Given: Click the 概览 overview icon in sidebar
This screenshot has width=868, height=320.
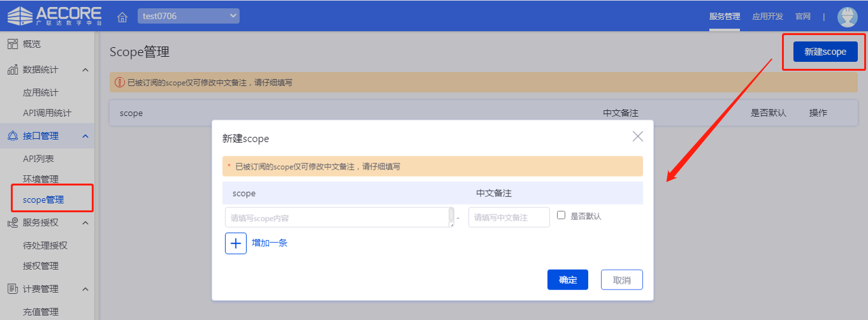Looking at the screenshot, I should [12, 44].
